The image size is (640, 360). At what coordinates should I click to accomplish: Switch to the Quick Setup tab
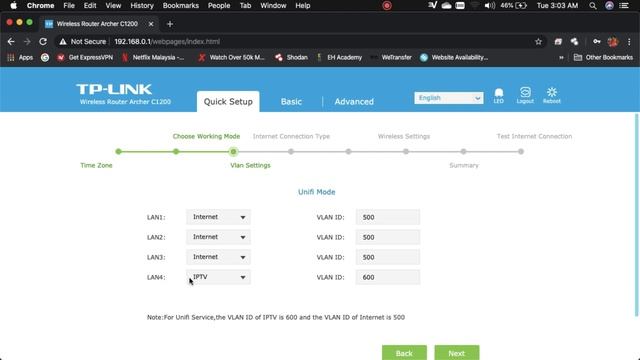point(228,102)
